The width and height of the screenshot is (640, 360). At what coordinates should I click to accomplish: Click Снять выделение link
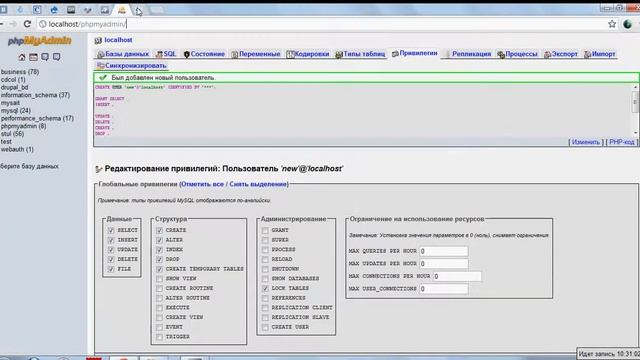pyautogui.click(x=258, y=184)
